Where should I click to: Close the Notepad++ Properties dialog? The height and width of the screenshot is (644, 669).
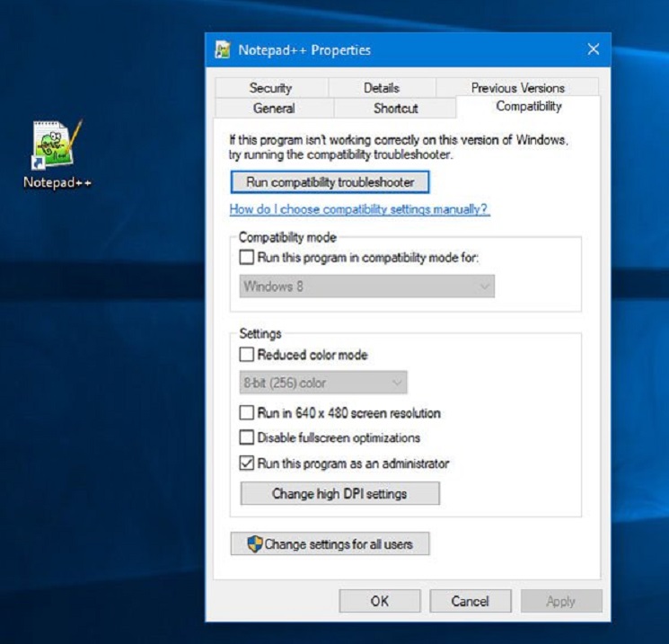point(593,49)
